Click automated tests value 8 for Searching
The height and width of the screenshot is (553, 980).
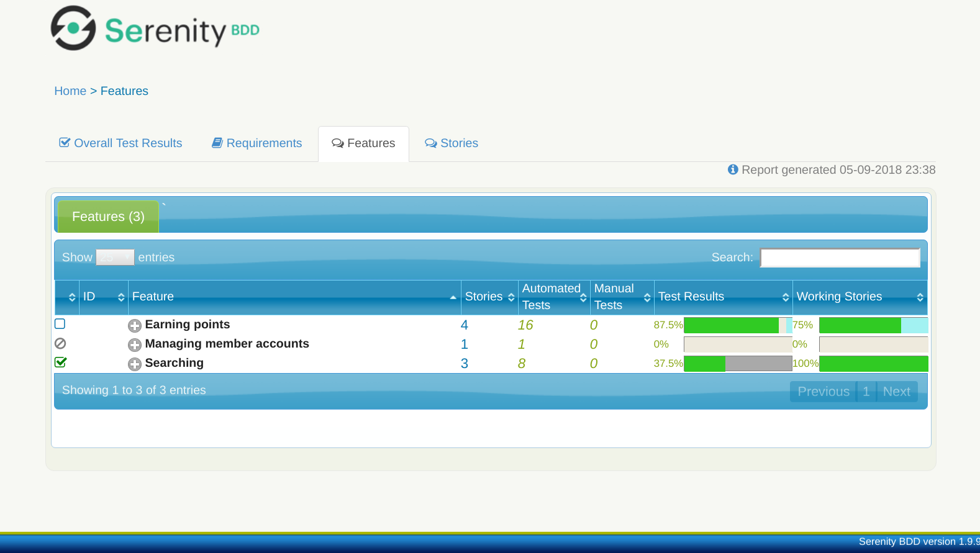click(x=522, y=364)
